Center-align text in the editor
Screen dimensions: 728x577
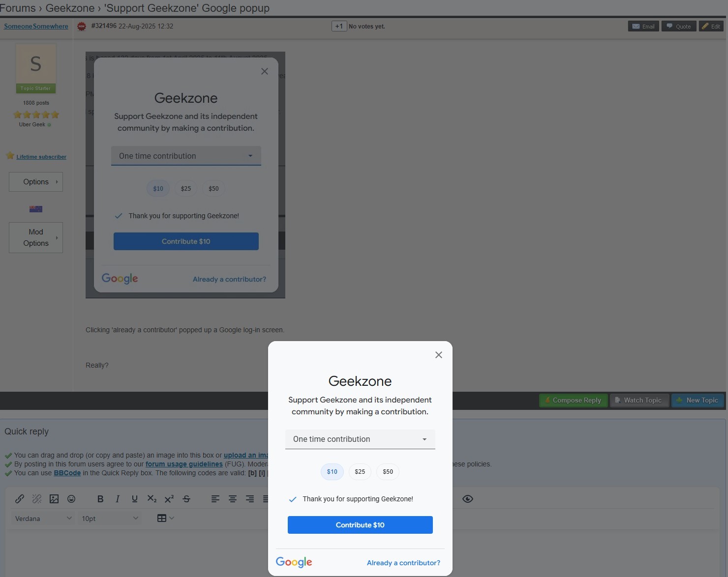pos(233,499)
